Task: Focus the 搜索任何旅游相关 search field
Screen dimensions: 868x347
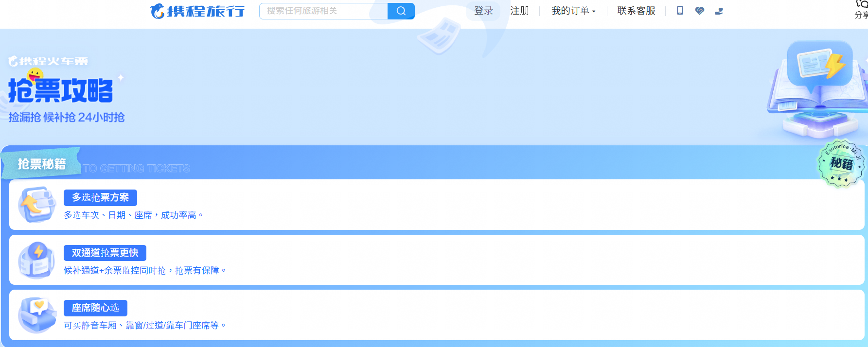Action: pos(323,11)
